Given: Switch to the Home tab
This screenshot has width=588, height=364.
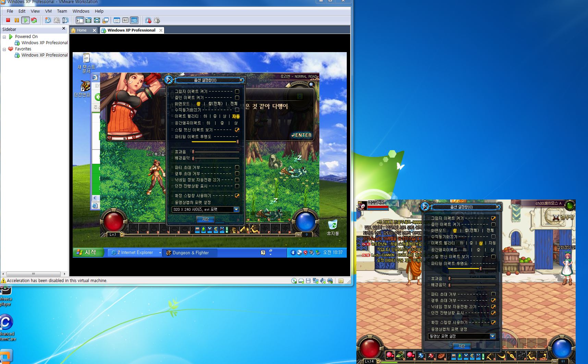Looking at the screenshot, I should point(84,30).
